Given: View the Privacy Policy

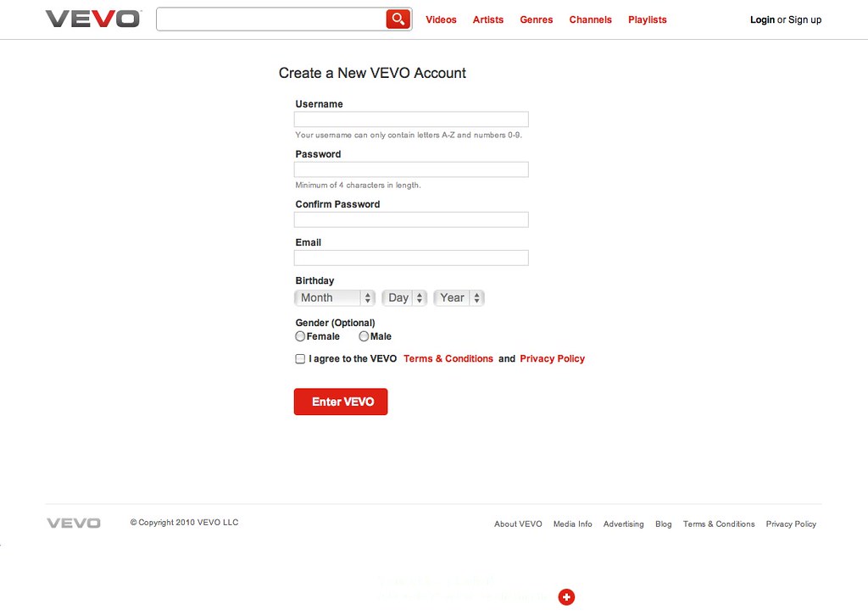Looking at the screenshot, I should (x=552, y=358).
